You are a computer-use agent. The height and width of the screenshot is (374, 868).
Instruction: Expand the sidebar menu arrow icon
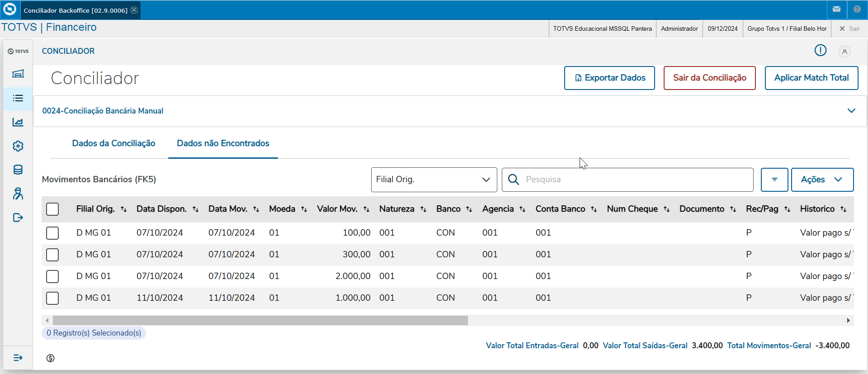pos(18,358)
